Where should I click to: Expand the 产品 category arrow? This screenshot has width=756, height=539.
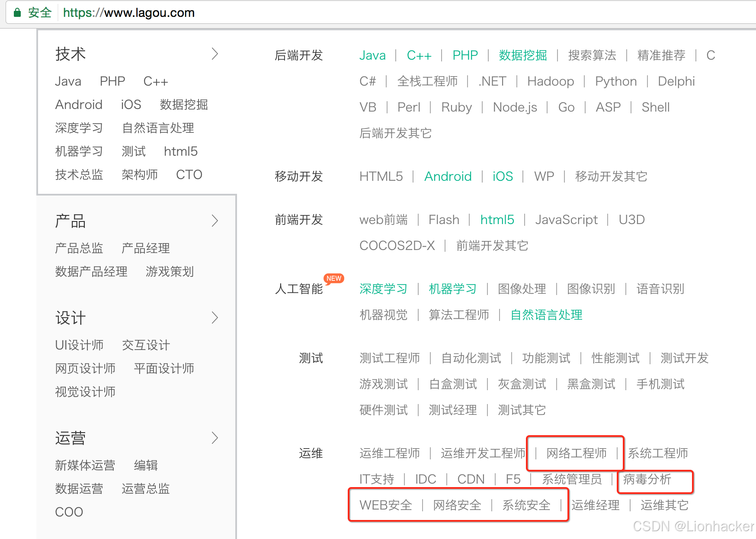[x=215, y=221]
